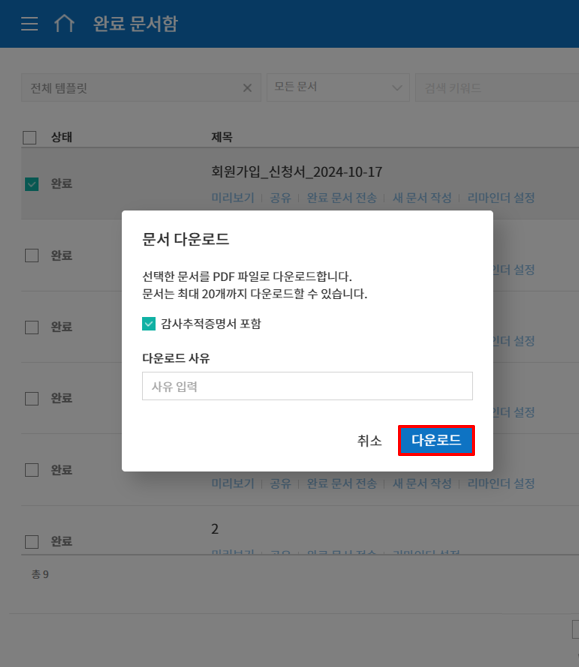Uncheck the 회원가입_신청서_2024-10-17 row checkbox
The image size is (579, 667).
(31, 184)
